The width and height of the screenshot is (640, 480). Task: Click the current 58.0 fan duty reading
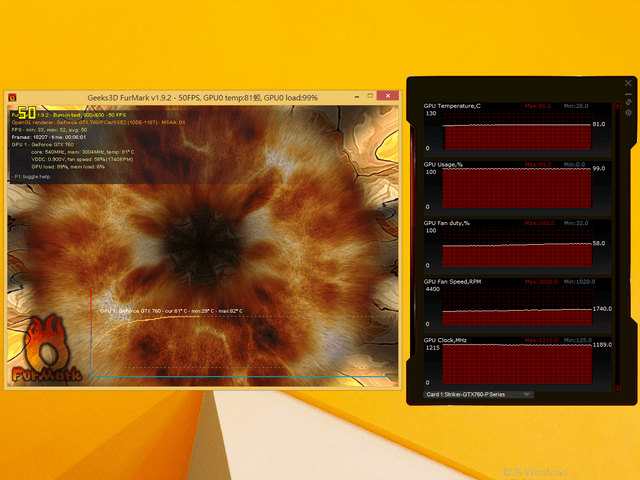click(599, 243)
